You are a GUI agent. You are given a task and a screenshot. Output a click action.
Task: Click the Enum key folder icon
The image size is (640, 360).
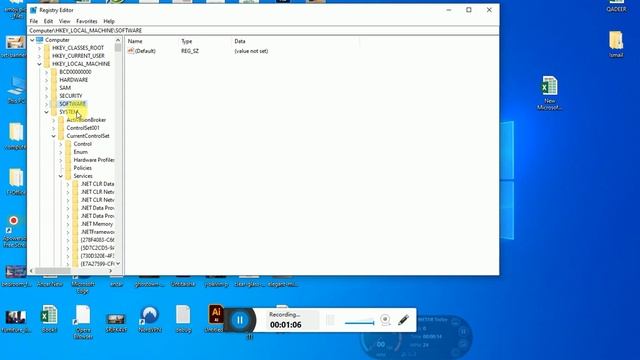tap(68, 152)
